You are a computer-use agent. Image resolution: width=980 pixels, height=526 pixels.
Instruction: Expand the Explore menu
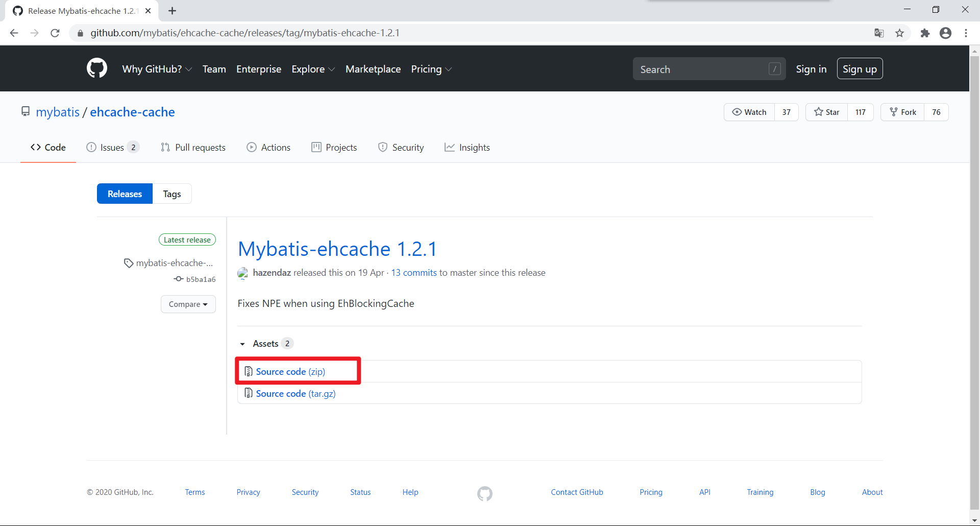click(x=313, y=69)
